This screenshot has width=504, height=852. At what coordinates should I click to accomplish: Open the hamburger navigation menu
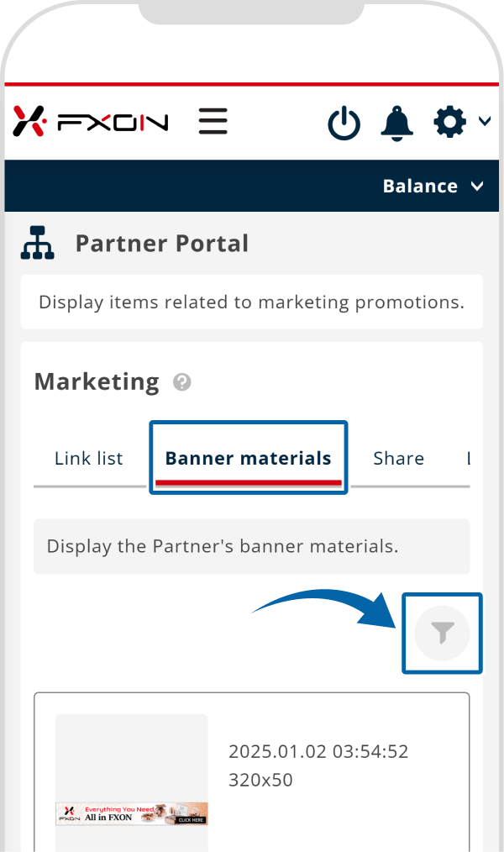coord(213,123)
